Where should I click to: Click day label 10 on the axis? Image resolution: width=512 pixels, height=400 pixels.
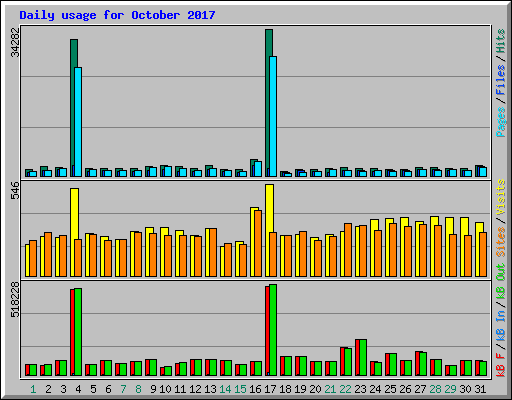coord(165,389)
